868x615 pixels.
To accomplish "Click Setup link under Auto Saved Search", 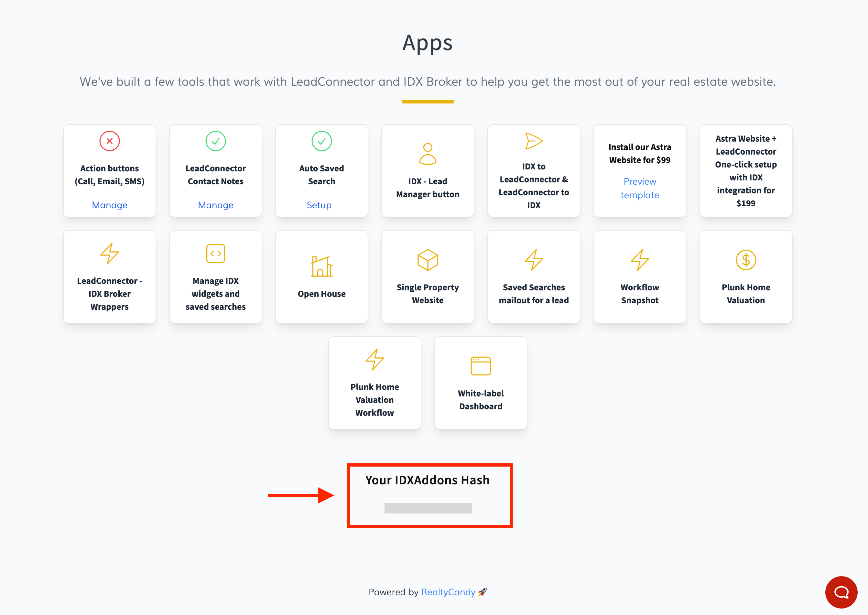I will (319, 205).
